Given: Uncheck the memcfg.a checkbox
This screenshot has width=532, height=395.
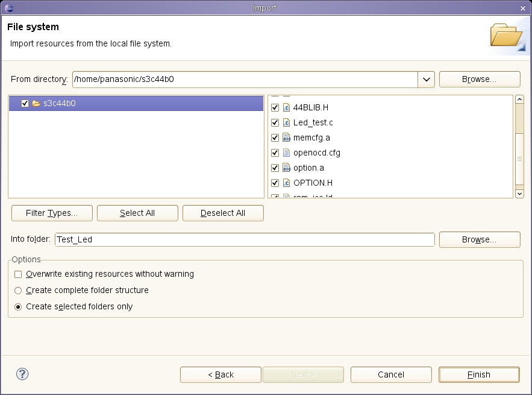Looking at the screenshot, I should coord(275,137).
